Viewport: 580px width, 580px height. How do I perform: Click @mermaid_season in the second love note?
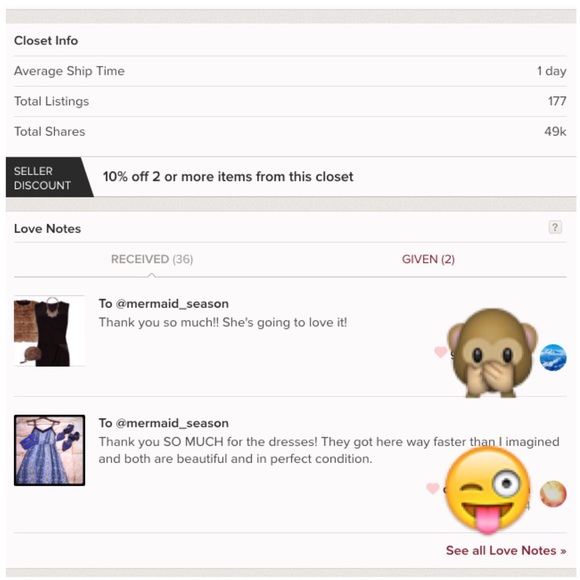[172, 423]
